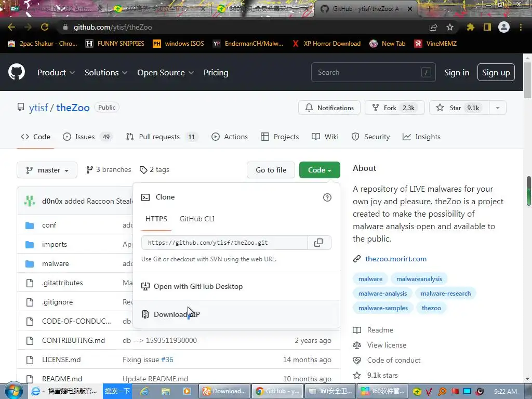Viewport: 532px width, 399px height.
Task: Open the VineMEMZ bookmark
Action: [436, 44]
